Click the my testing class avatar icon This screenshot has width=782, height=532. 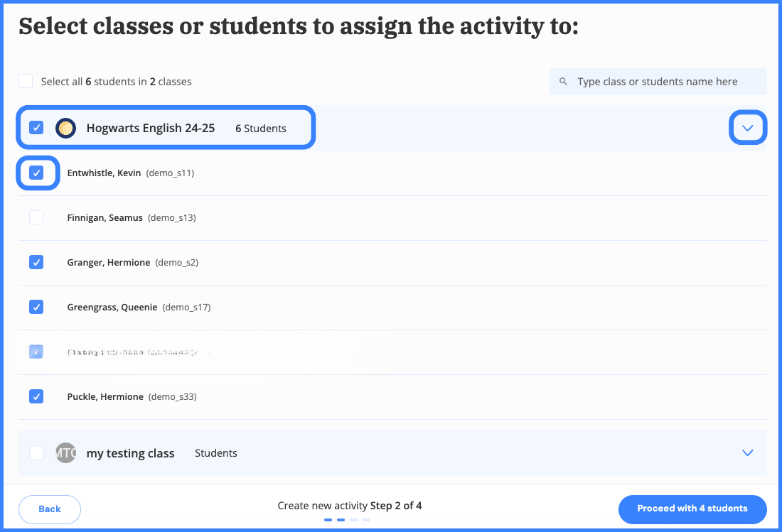tap(65, 452)
